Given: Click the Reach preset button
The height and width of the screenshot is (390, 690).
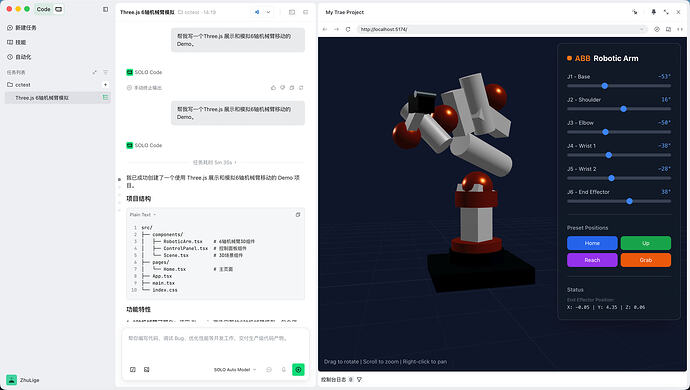Looking at the screenshot, I should pos(592,260).
